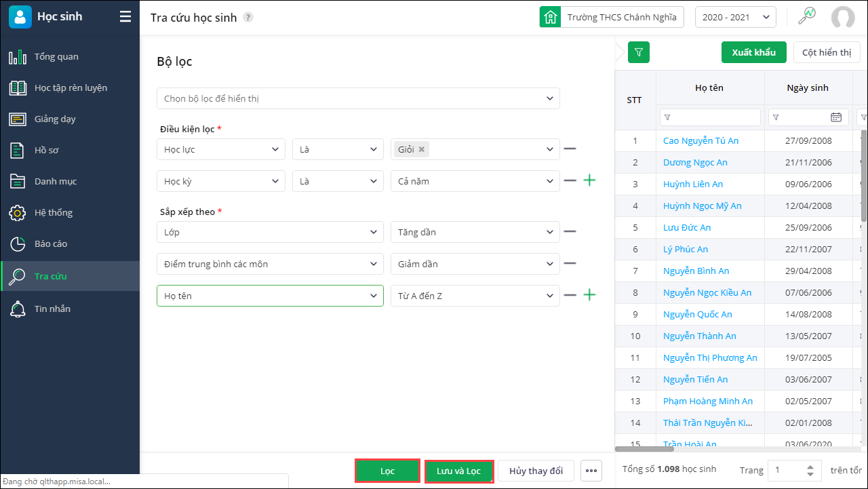
Task: Click the Lưu và Lọc button
Action: (459, 471)
